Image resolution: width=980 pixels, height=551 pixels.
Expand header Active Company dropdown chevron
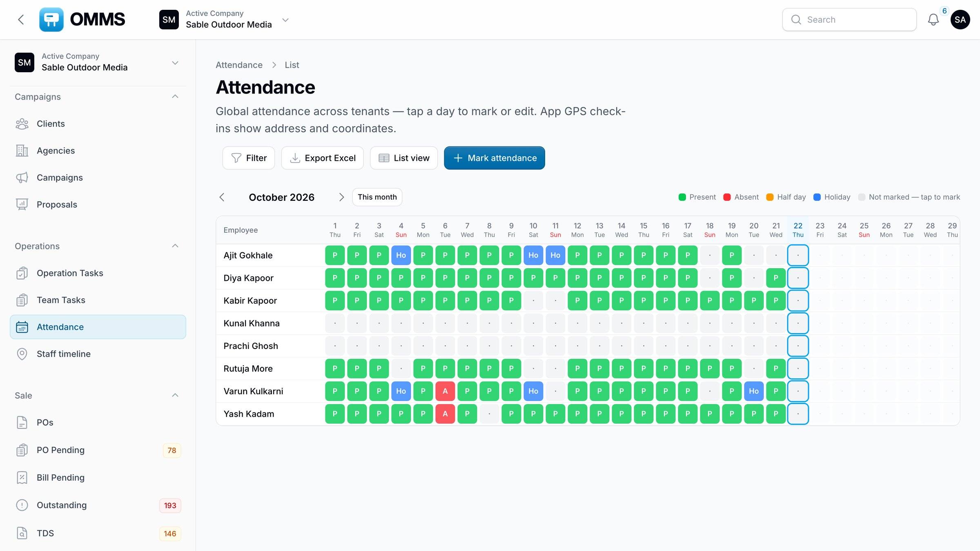(x=285, y=20)
